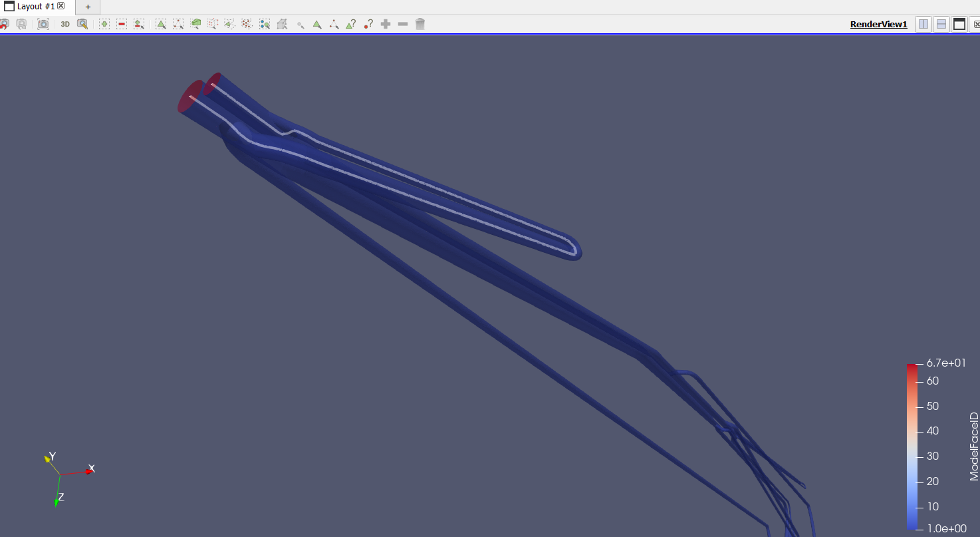Add a new layout with the plus tab
This screenshot has width=980, height=537.
point(88,7)
